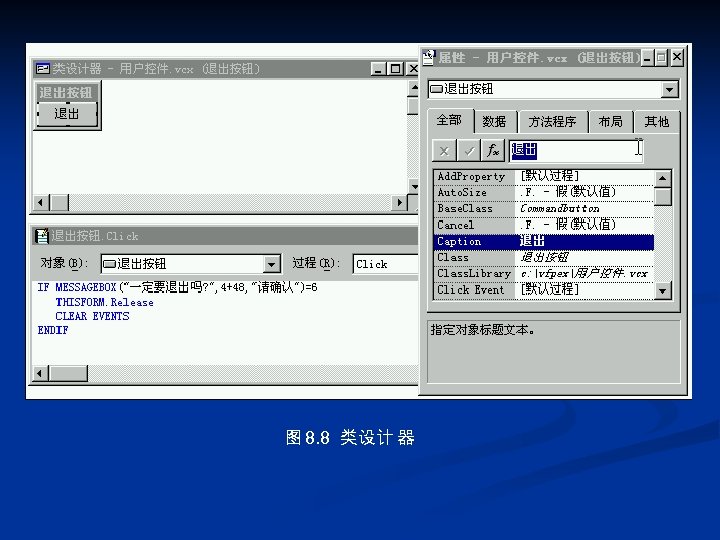720x540 pixels.
Task: Click the 退出 button in class designer
Action: tap(67, 113)
